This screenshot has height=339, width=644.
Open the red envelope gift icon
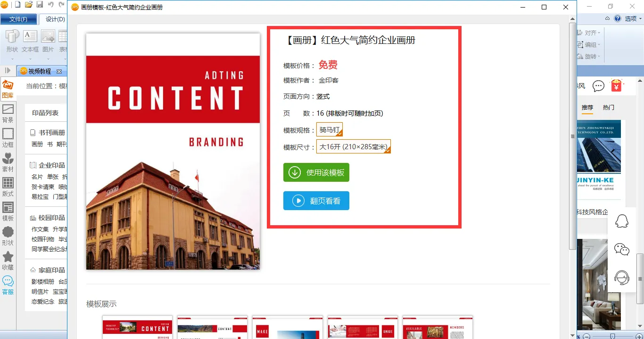pyautogui.click(x=616, y=85)
